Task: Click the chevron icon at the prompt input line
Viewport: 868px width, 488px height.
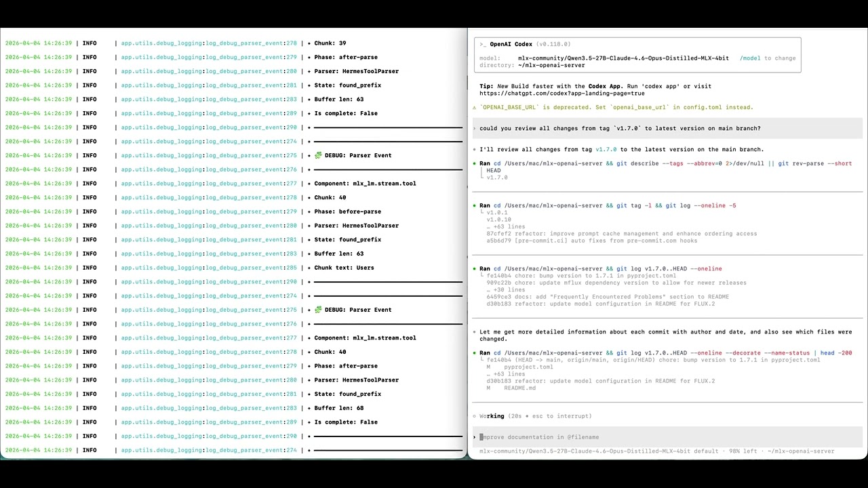Action: click(x=474, y=436)
